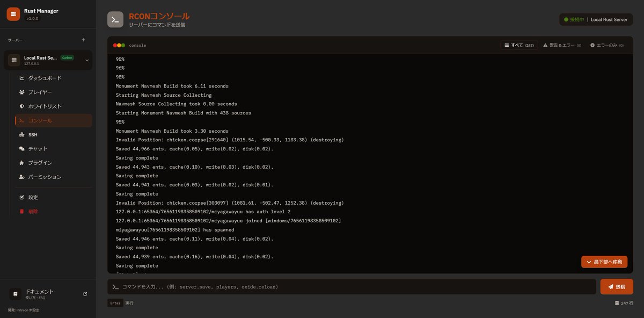Click log line 'chicken.corpse[291640]' invalid position
Screen dimensions: 644x318
click(230, 140)
